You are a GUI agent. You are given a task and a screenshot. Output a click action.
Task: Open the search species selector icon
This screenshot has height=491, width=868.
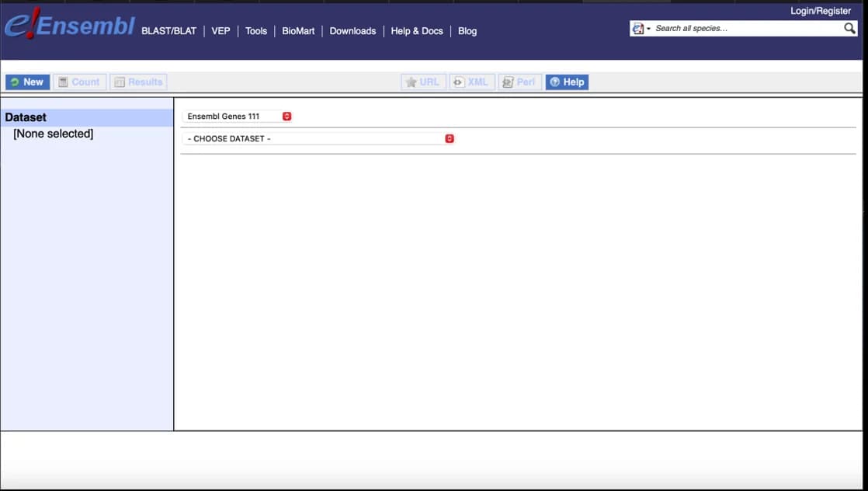click(x=641, y=28)
